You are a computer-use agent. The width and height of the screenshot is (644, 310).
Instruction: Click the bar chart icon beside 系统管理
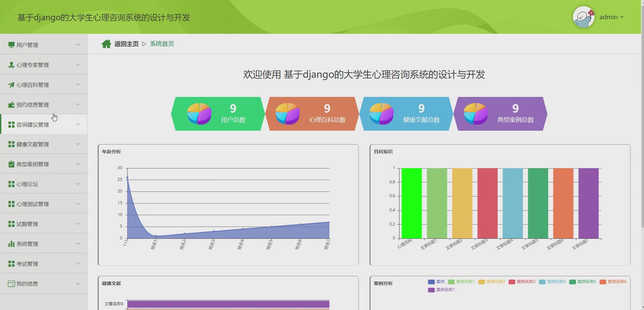click(x=11, y=244)
